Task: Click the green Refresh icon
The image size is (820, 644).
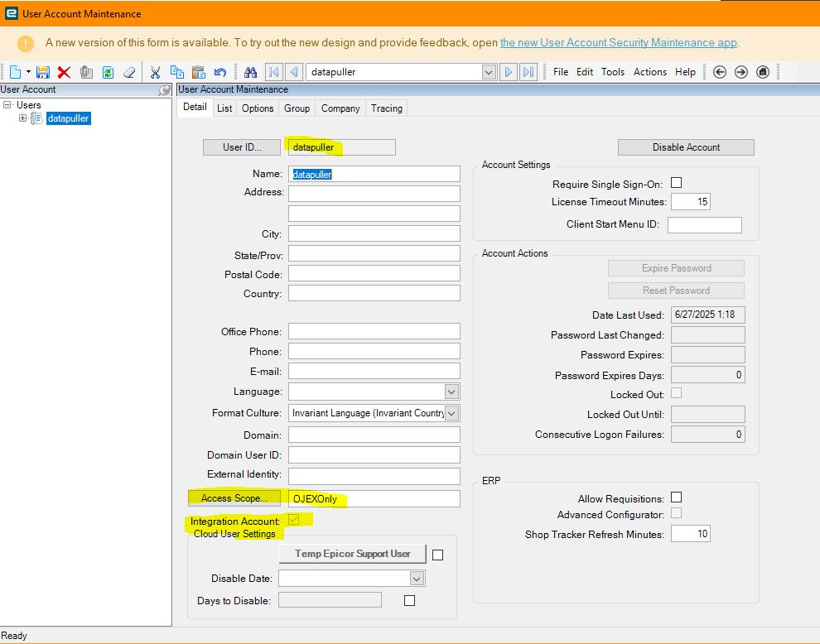Action: click(108, 72)
